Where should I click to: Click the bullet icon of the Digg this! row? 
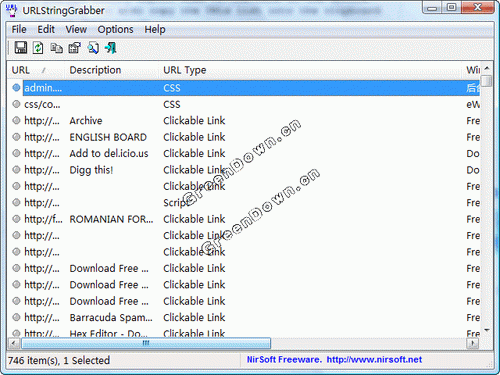tap(16, 170)
